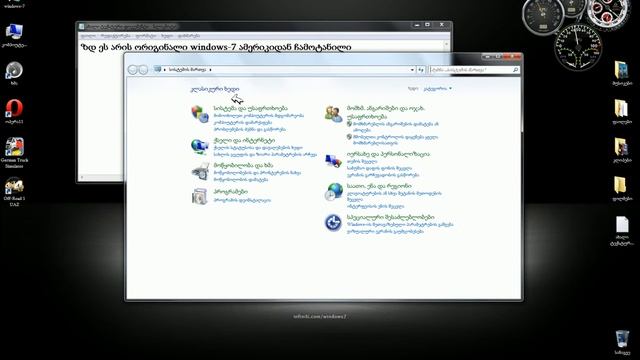Open the fourth (View) menu in Notepad
This screenshot has height=360, width=640.
coord(167,36)
